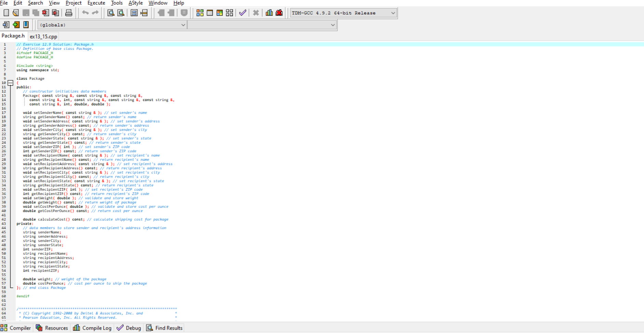Open the Compile Log panel
The image size is (644, 334).
click(92, 328)
